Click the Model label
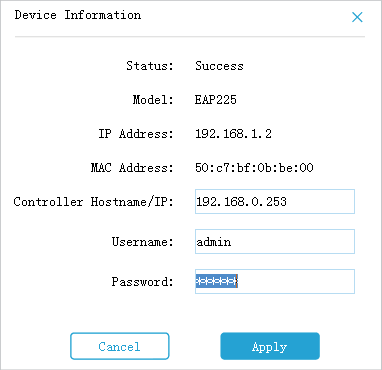This screenshot has width=382, height=370. 153,99
